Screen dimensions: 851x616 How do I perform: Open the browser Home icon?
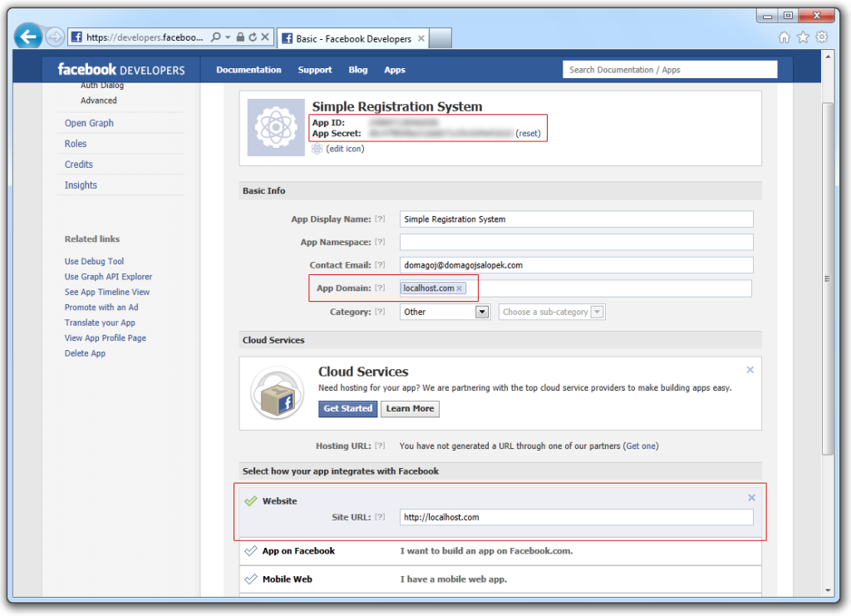[x=784, y=37]
